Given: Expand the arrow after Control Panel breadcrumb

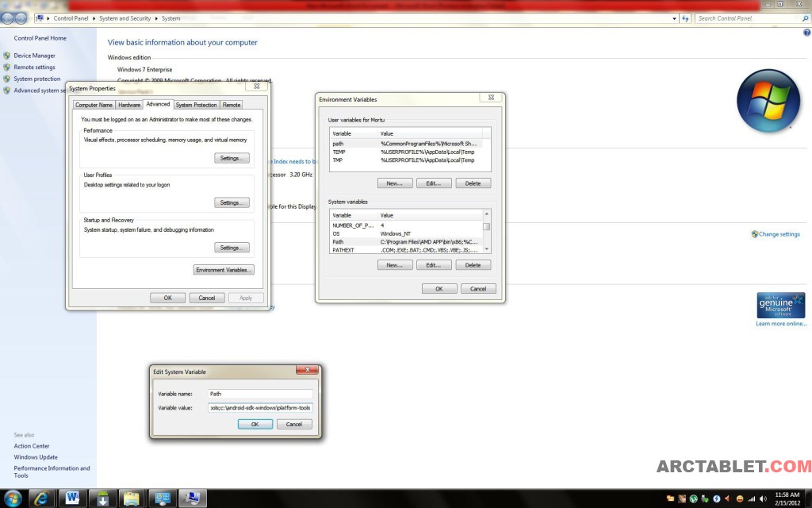Looking at the screenshot, I should click(x=94, y=18).
